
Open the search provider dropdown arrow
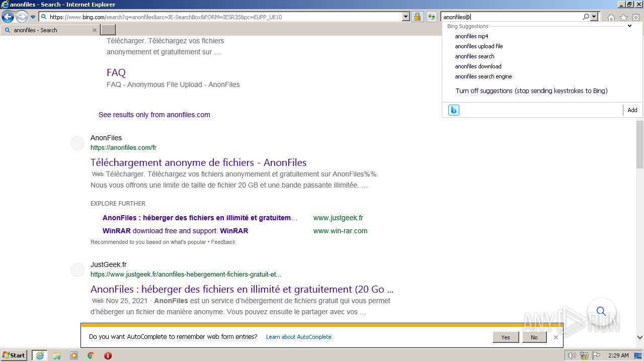tap(594, 17)
